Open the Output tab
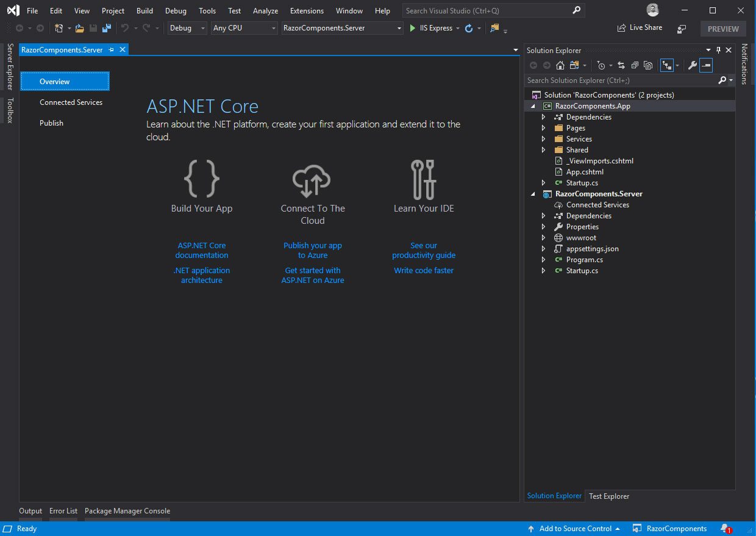Screen dimensions: 756x536 tap(30, 511)
